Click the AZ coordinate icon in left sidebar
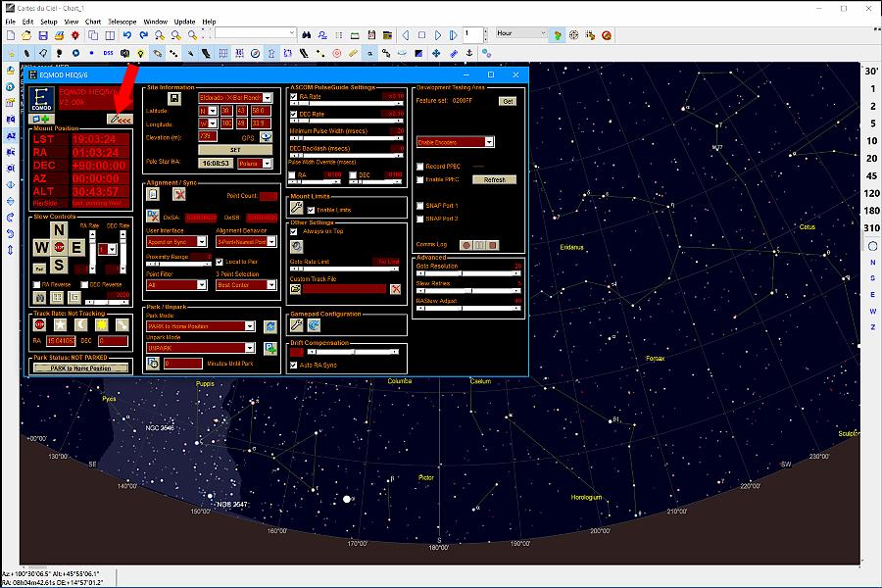 pos(11,135)
